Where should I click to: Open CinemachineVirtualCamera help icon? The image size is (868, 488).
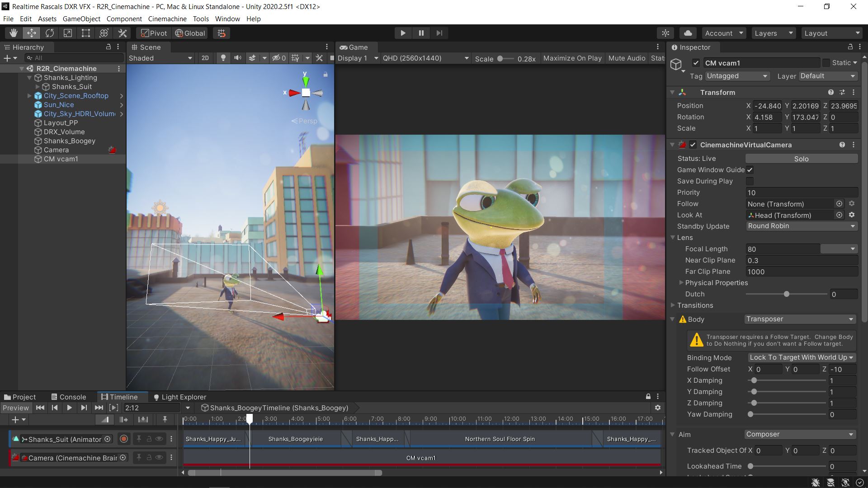[x=842, y=145]
